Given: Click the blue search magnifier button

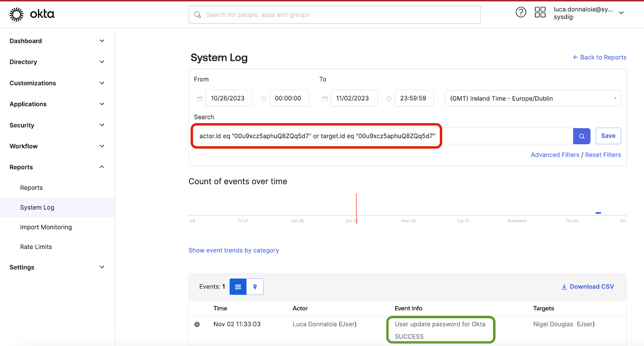Looking at the screenshot, I should click(581, 136).
